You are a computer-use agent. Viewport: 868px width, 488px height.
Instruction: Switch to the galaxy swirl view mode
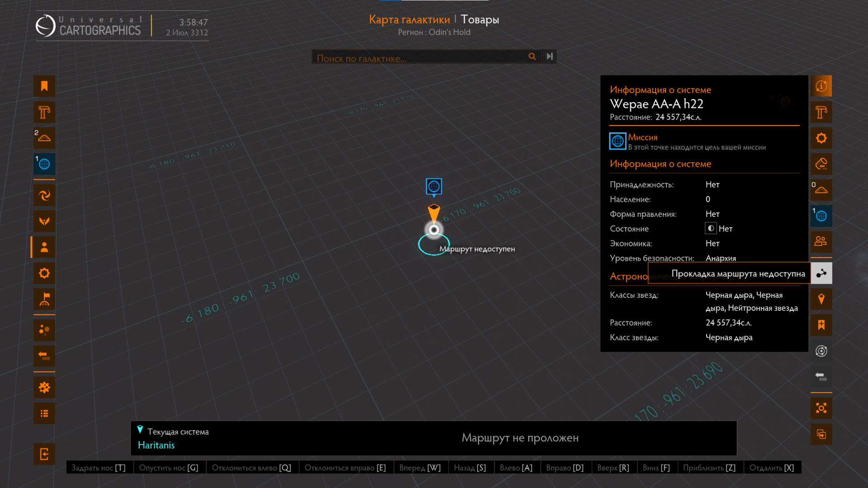pyautogui.click(x=44, y=196)
